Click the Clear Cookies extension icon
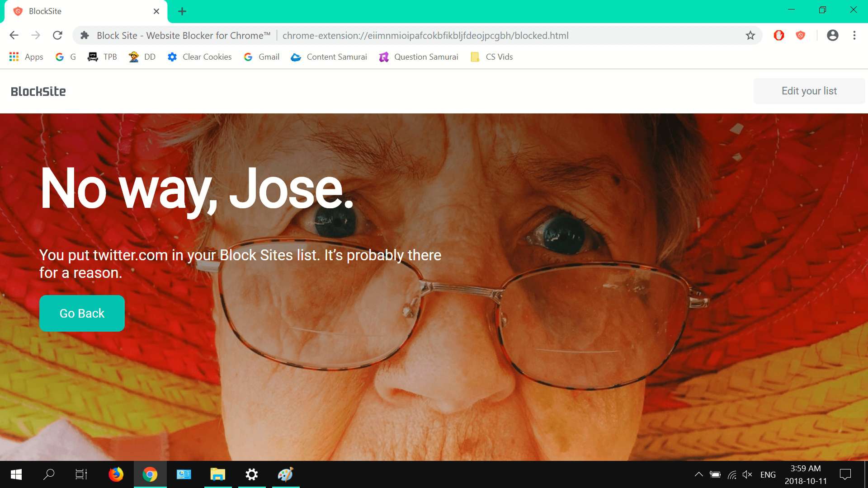The image size is (868, 488). pos(173,56)
